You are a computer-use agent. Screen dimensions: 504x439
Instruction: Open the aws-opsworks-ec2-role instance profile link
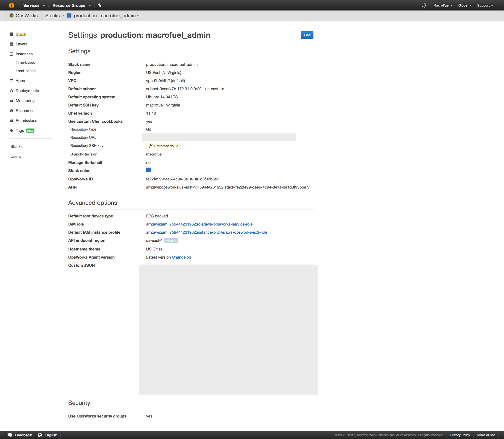[x=206, y=232]
